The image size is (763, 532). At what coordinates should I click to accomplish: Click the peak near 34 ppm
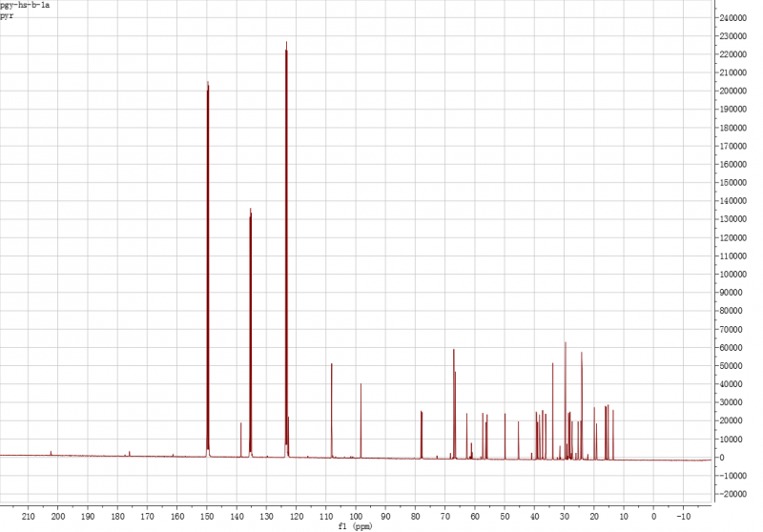[553, 411]
